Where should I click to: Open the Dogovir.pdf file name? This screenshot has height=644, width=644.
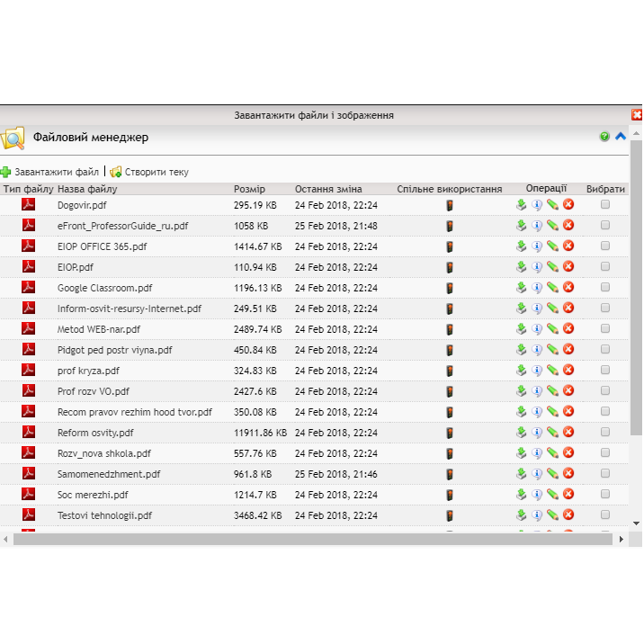82,205
